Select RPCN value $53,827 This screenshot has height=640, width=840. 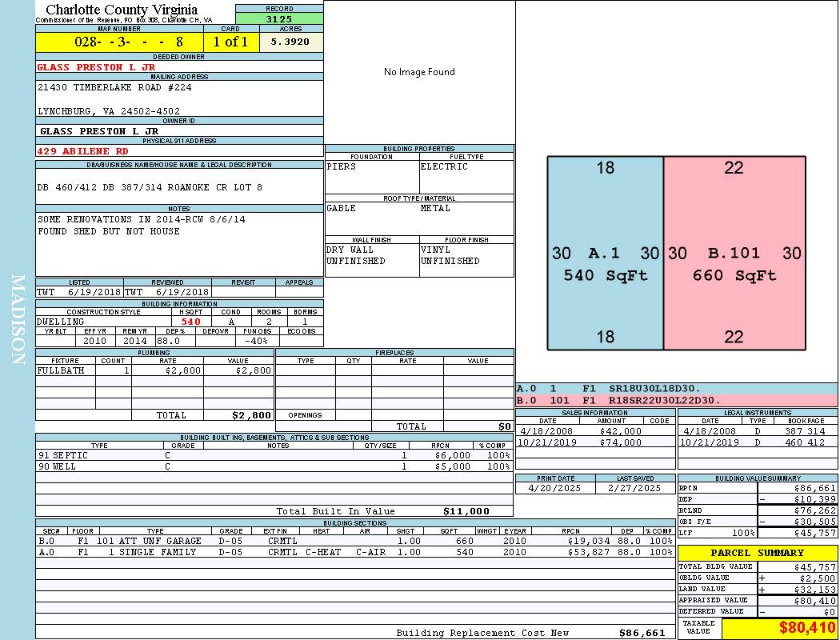[x=588, y=552]
